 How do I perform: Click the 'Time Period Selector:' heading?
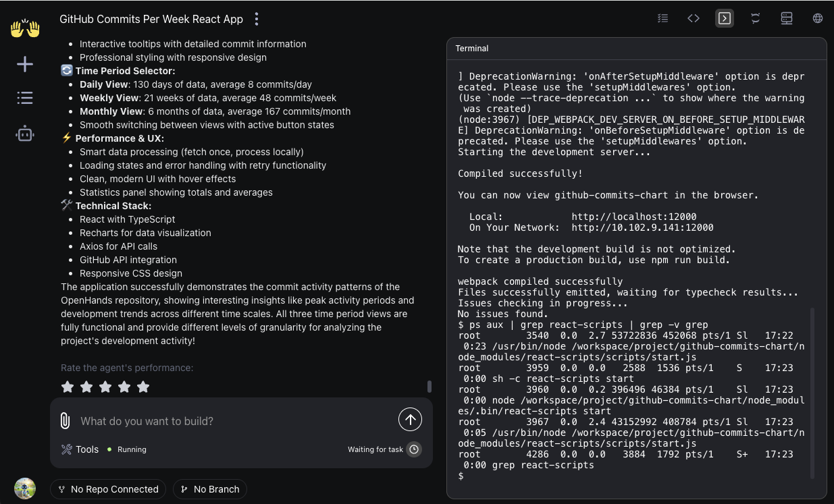click(x=126, y=71)
